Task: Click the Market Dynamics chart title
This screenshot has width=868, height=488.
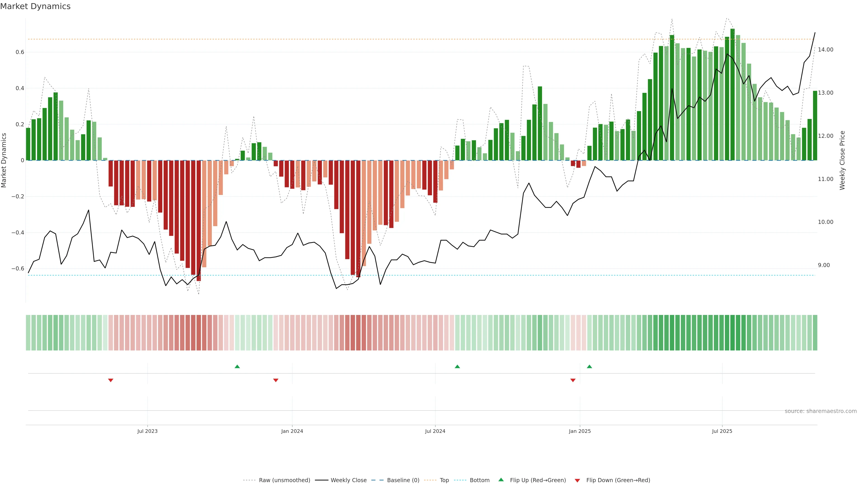Action: click(35, 6)
